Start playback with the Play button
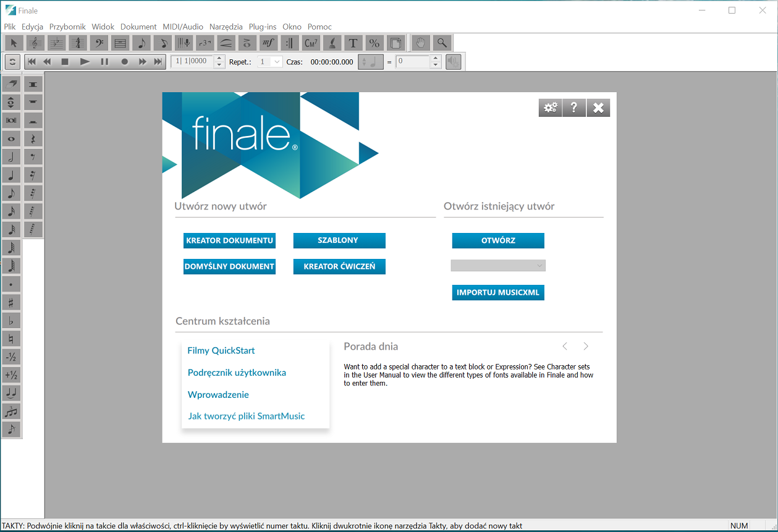778x532 pixels. pos(85,62)
